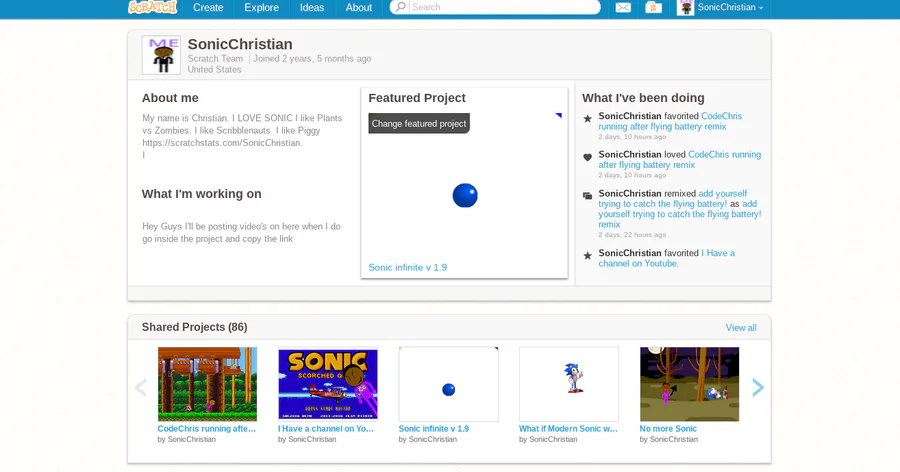
Task: Show next shared projects with right arrow
Action: (x=758, y=388)
